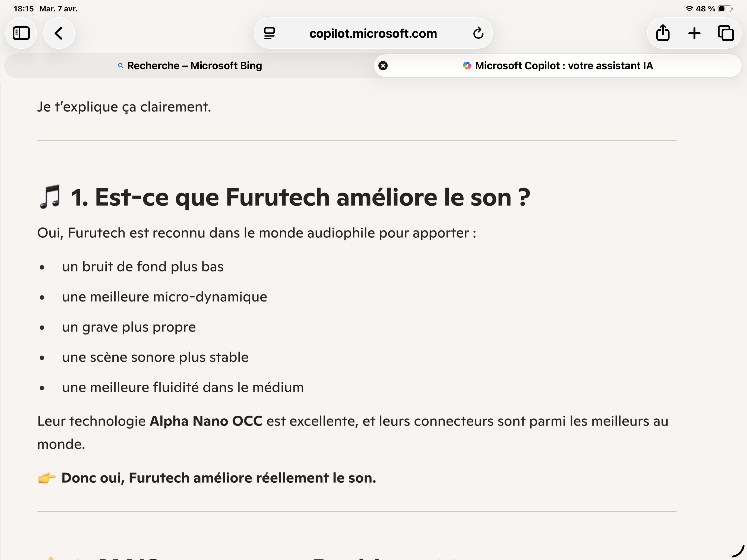Open a new tab

tap(694, 33)
